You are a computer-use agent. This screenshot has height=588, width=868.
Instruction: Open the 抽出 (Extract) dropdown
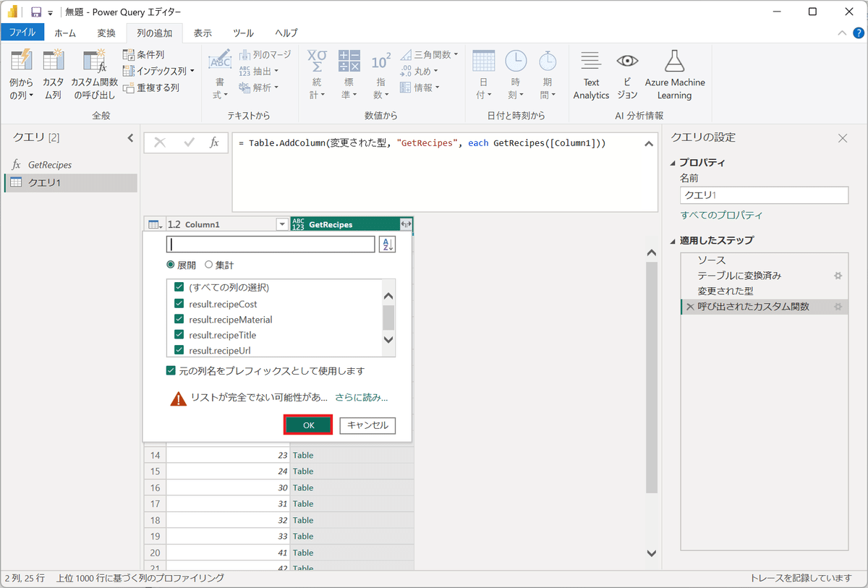(x=259, y=71)
